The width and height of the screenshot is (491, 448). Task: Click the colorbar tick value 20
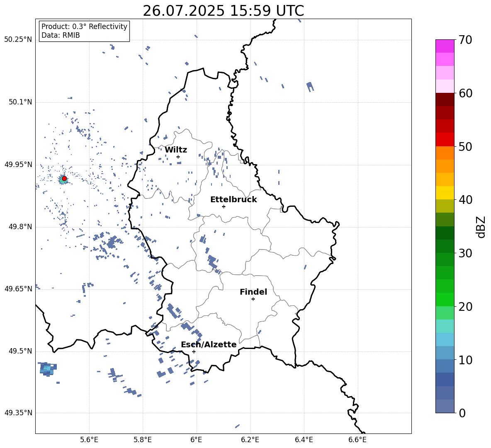[x=465, y=306]
